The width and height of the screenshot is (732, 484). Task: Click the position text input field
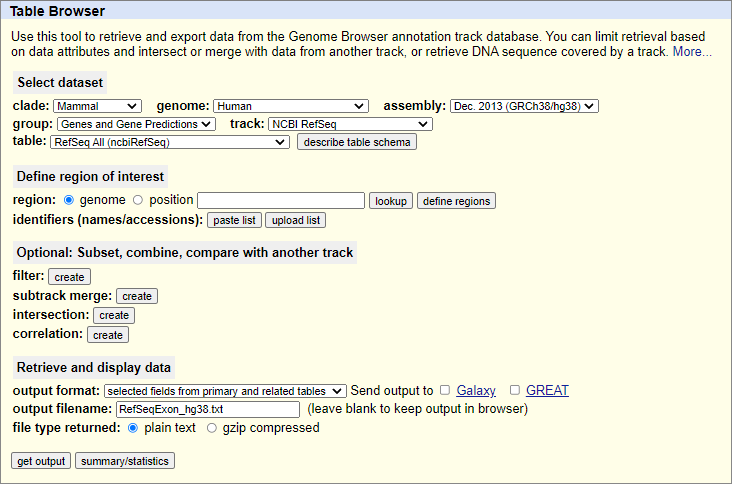pos(281,201)
